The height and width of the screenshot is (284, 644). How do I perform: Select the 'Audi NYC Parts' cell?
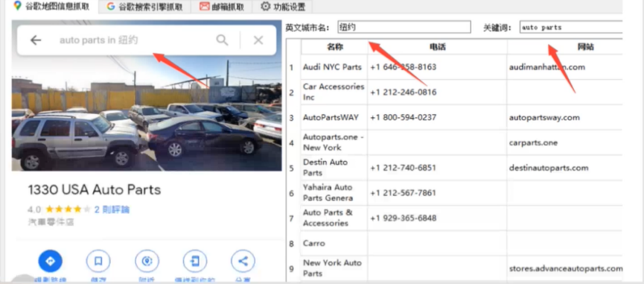pos(334,67)
